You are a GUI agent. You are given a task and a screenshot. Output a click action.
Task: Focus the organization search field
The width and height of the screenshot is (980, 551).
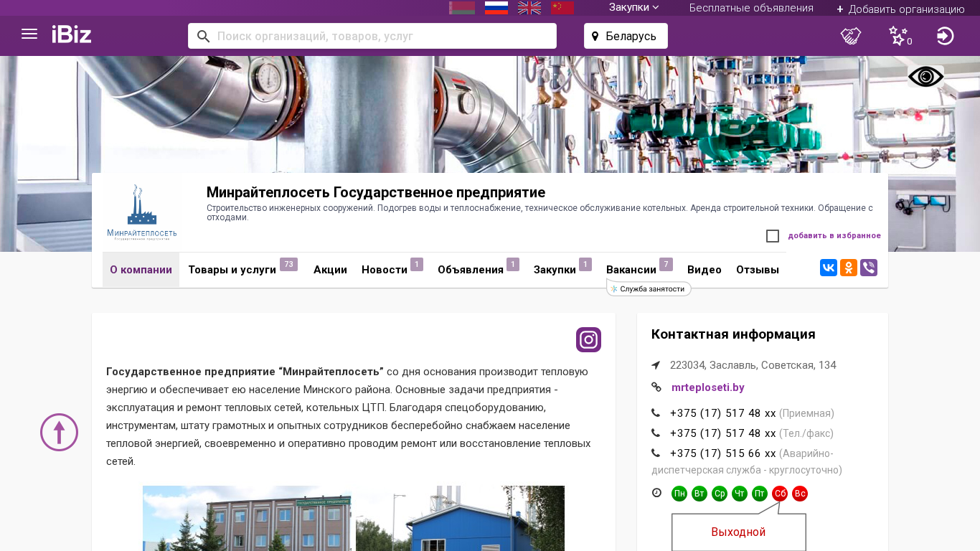click(372, 36)
